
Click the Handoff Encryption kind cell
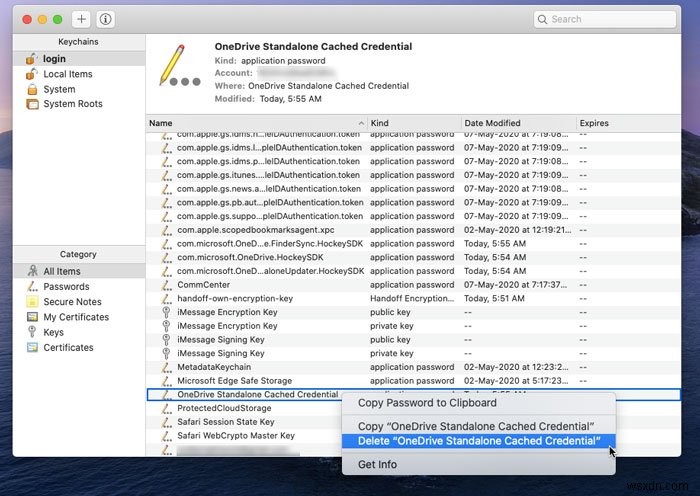tap(412, 298)
